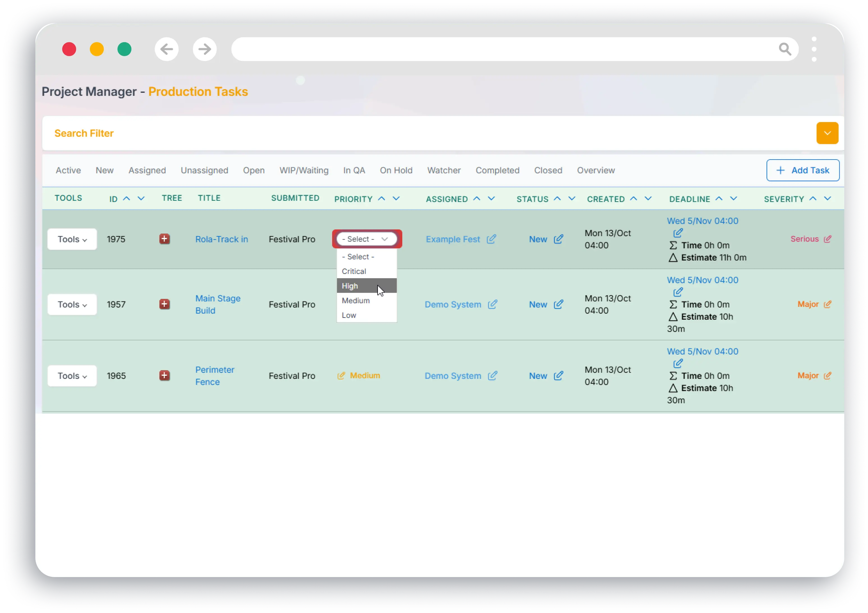This screenshot has height=613, width=868.
Task: Click search magnifier in address bar
Action: 785,49
